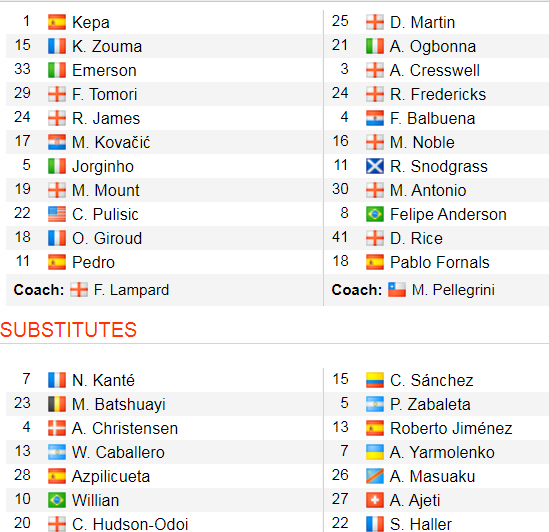Open substitute C. Hudson-Odoi's profile
Screen dimensions: 549x532
[130, 524]
